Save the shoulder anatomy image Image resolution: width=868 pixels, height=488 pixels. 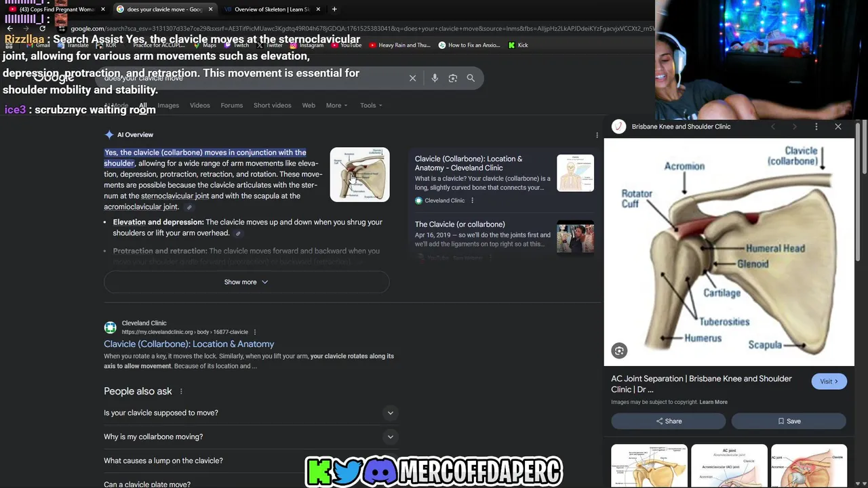[789, 421]
